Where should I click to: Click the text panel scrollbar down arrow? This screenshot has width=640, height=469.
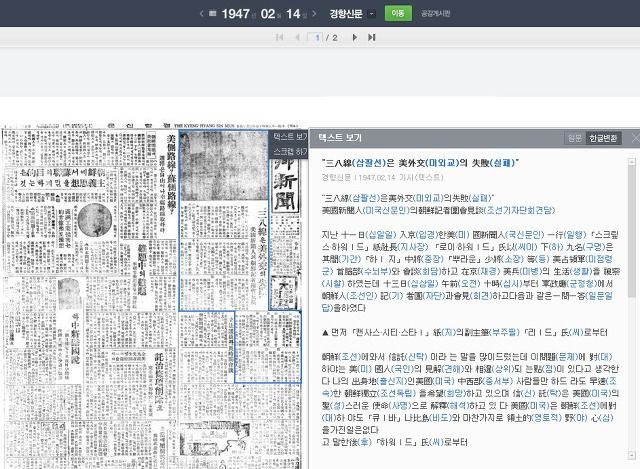[x=632, y=455]
